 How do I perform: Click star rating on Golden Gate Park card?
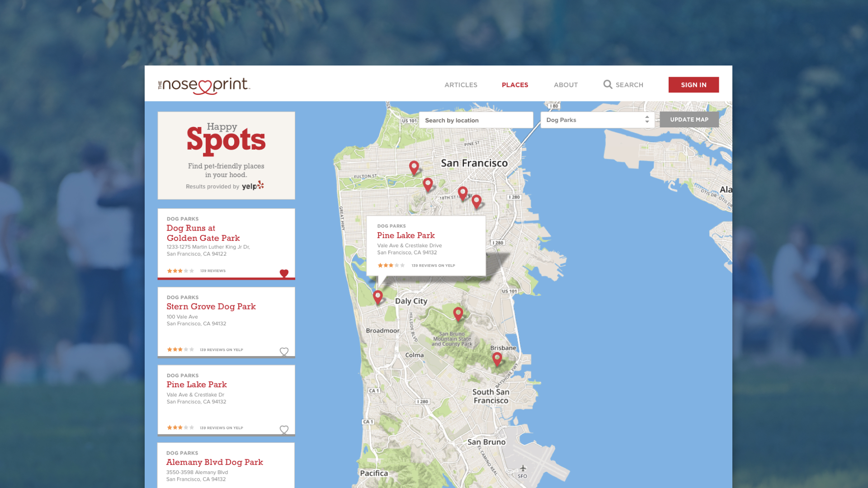[x=180, y=271]
